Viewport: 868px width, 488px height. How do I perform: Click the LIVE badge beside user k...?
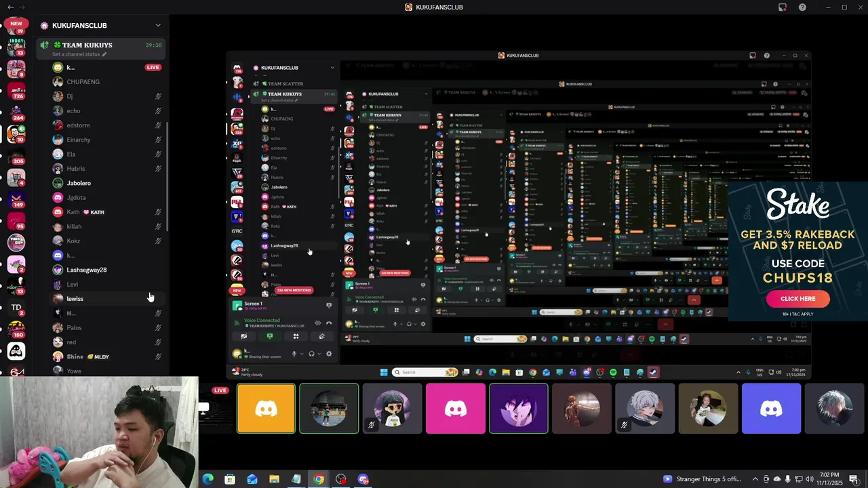point(153,67)
